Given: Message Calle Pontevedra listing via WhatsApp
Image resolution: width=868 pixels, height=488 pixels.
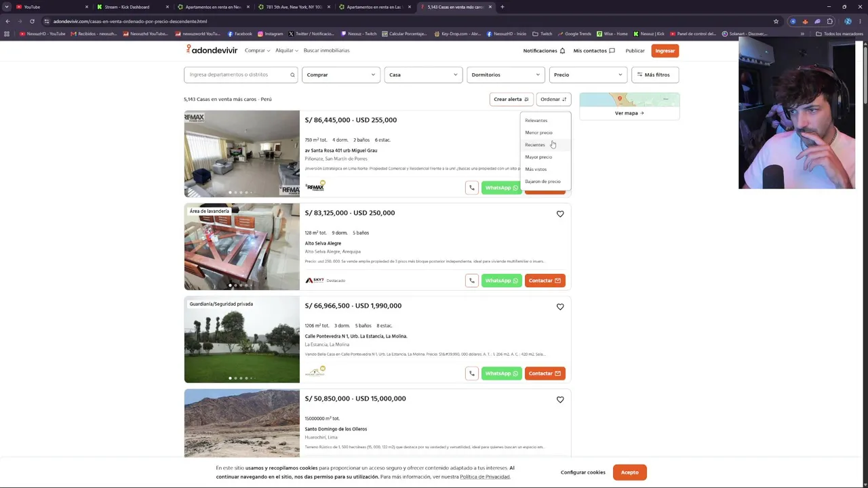Looking at the screenshot, I should pyautogui.click(x=502, y=373).
